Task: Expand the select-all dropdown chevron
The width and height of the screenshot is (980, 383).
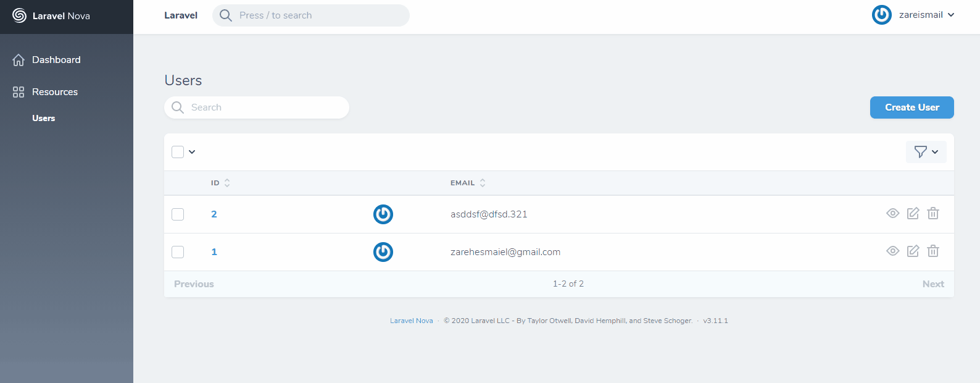Action: pyautogui.click(x=192, y=152)
